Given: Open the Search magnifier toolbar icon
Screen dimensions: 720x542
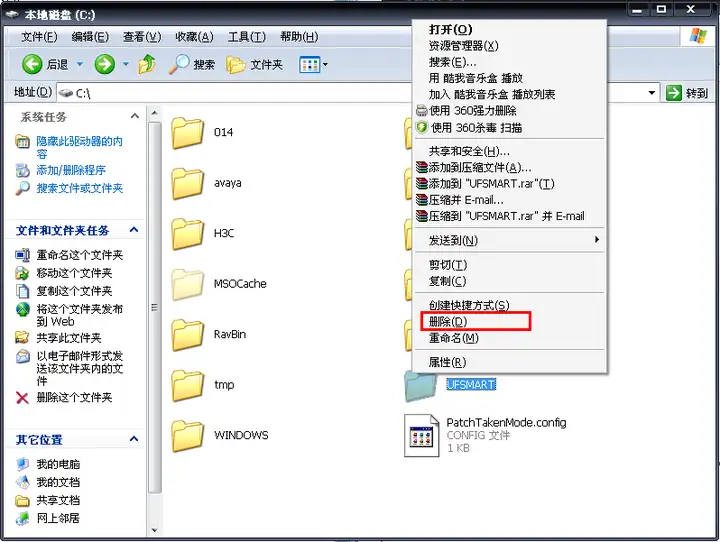Looking at the screenshot, I should pyautogui.click(x=179, y=64).
